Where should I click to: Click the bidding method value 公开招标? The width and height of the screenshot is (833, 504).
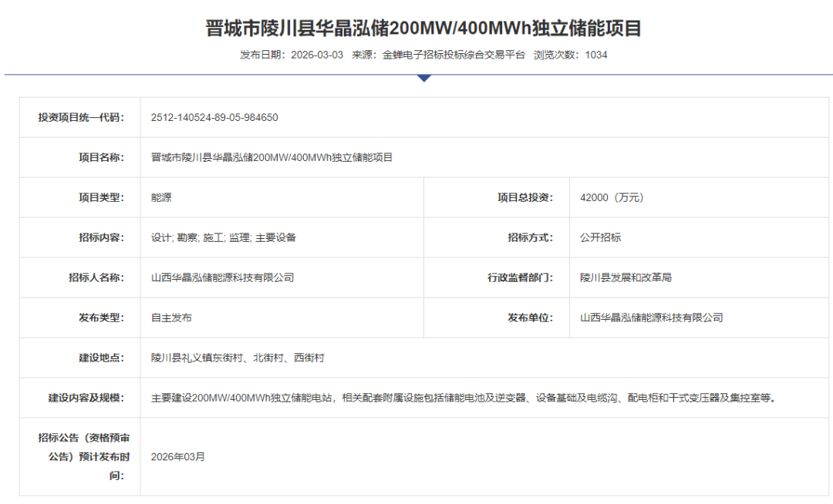(600, 238)
